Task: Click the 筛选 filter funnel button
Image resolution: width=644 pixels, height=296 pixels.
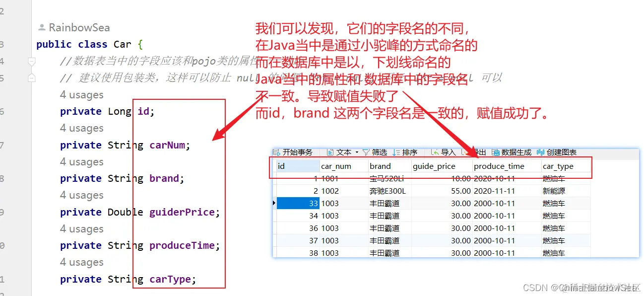Action: (x=375, y=152)
